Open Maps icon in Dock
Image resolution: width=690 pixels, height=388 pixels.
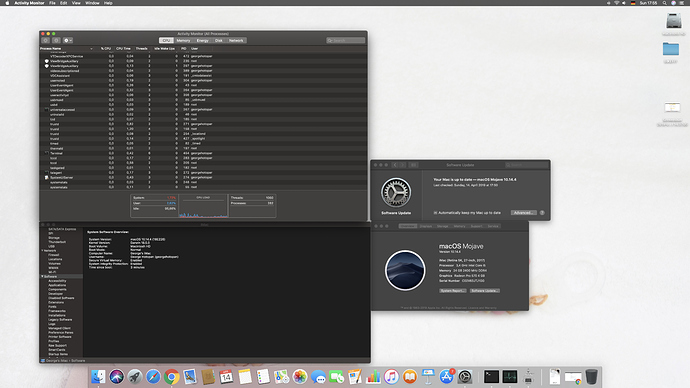tap(281, 377)
